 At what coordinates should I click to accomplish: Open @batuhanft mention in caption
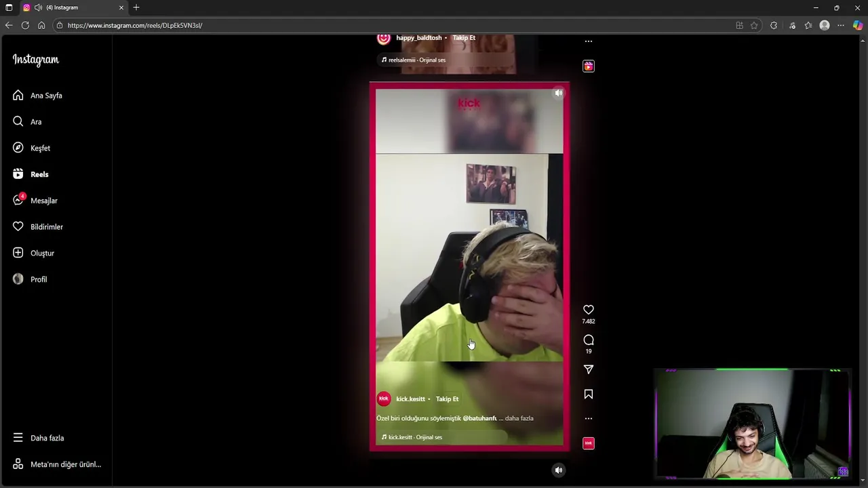point(480,418)
